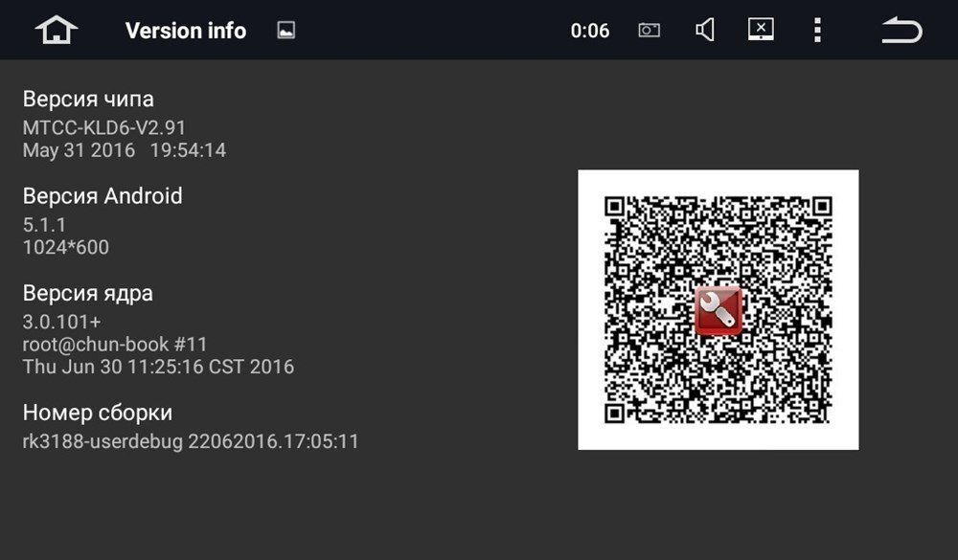
Task: Select the Версия чипа heading
Action: point(88,99)
